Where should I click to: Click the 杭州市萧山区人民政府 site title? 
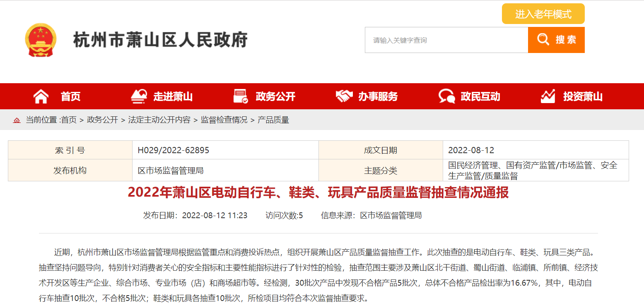pos(160,40)
